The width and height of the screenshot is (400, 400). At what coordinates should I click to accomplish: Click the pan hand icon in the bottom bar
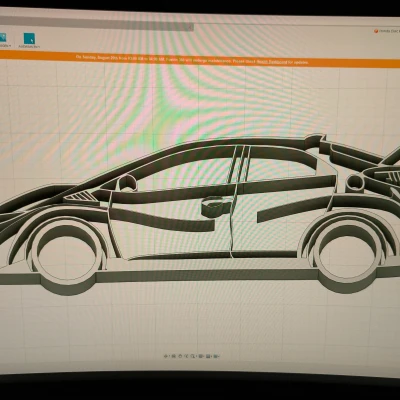[180, 356]
